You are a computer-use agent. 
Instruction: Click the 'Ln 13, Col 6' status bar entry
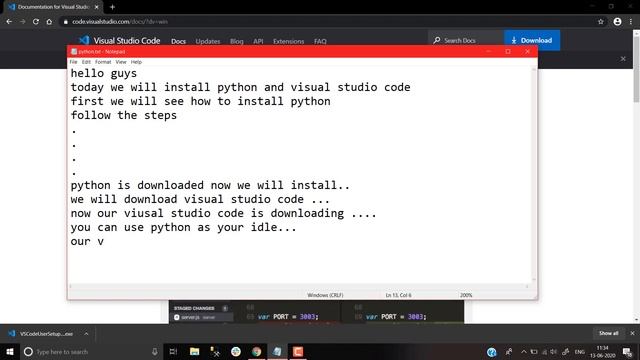pos(398,295)
